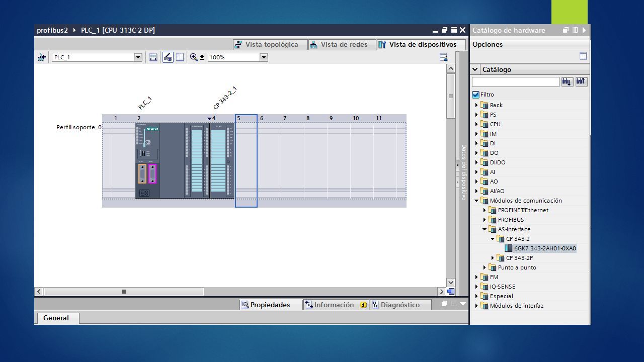The width and height of the screenshot is (644, 362).
Task: Click the profibus2 breadcrumb link
Action: click(52, 30)
